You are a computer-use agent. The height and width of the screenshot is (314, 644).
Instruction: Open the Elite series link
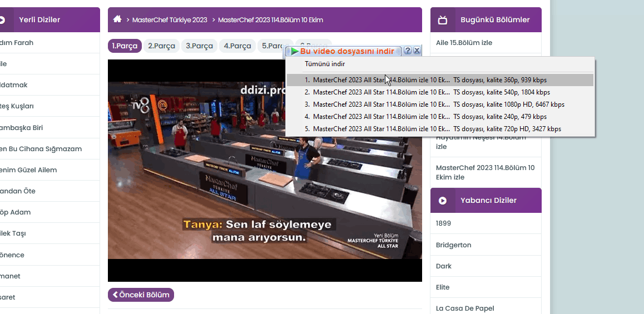coord(443,287)
